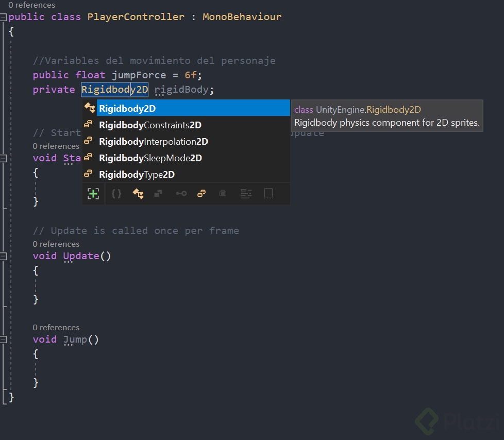This screenshot has height=440, width=504.
Task: Open 0 references lens above Start method
Action: coord(56,146)
